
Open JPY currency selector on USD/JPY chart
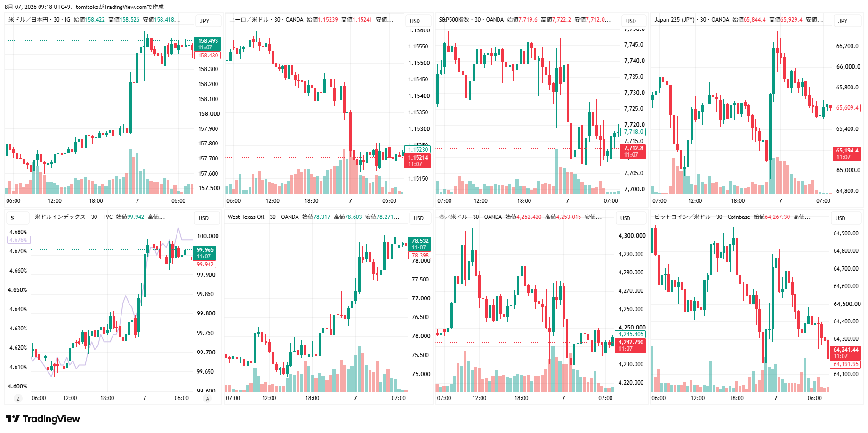tap(205, 21)
